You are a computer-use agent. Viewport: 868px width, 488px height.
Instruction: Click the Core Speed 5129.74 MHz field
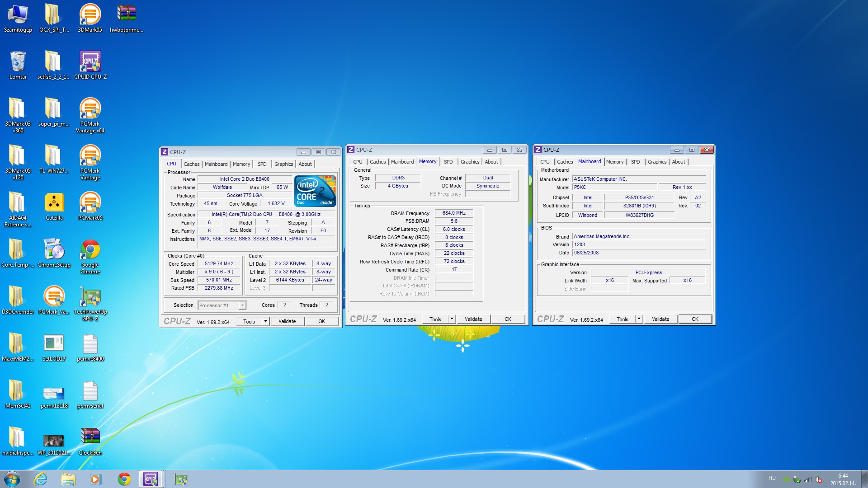tap(219, 263)
